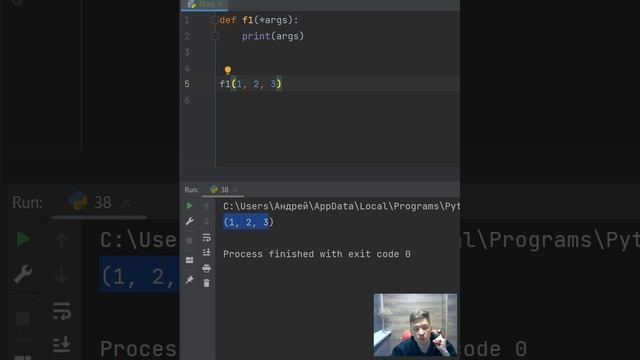
Task: Click the fold end marker beside print(args) line
Action: coord(216,36)
